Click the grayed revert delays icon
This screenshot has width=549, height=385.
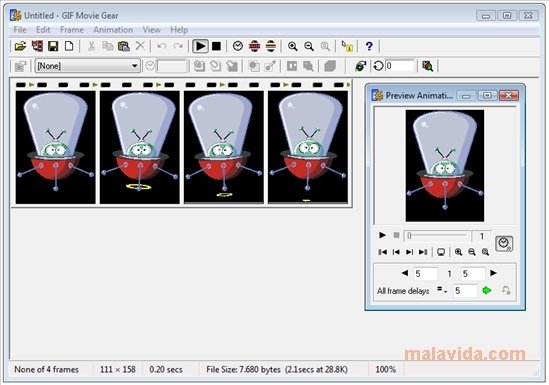[x=506, y=290]
